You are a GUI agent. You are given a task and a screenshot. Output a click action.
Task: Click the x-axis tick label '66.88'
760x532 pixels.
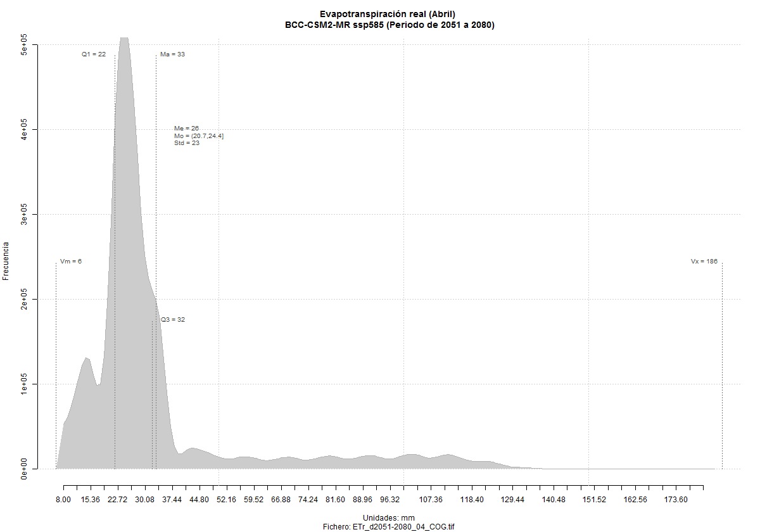tap(281, 500)
